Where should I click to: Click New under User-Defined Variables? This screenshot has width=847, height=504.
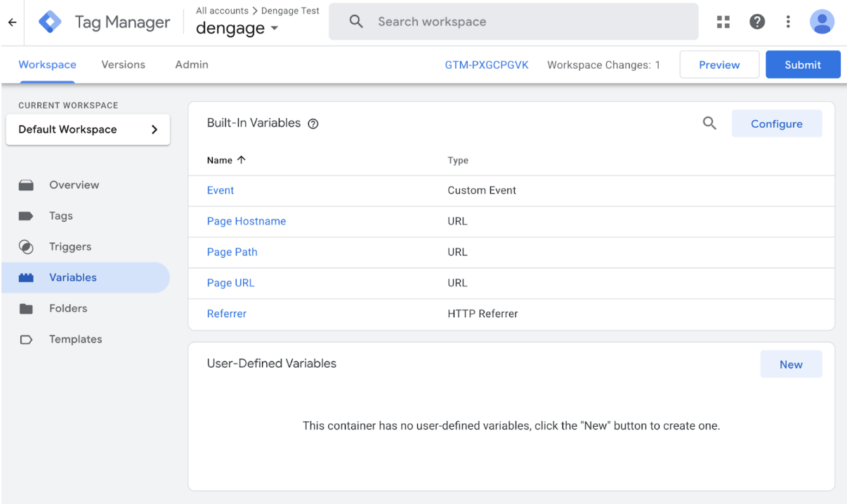pyautogui.click(x=791, y=364)
